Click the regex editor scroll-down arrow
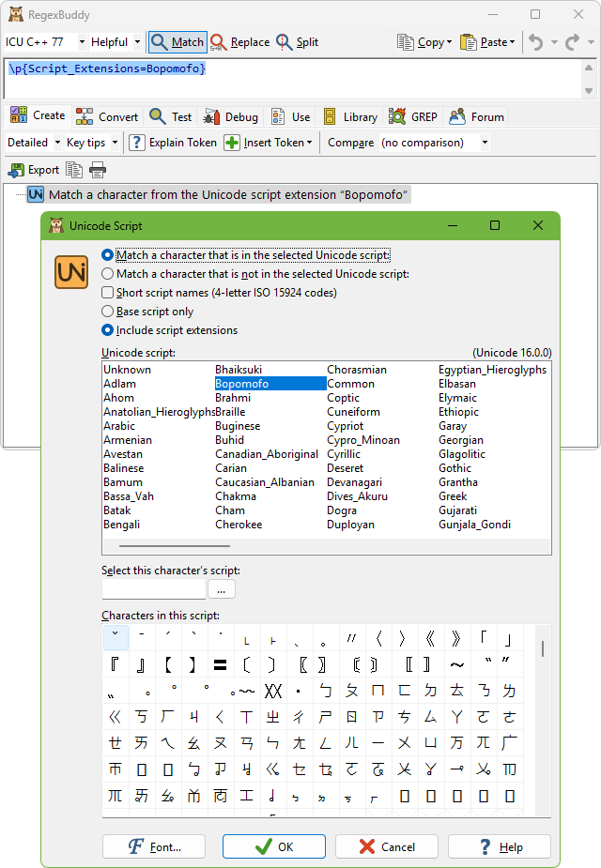 coord(588,90)
